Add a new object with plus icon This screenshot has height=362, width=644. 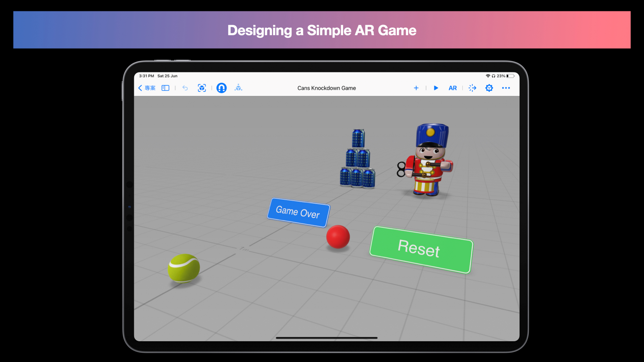(416, 88)
